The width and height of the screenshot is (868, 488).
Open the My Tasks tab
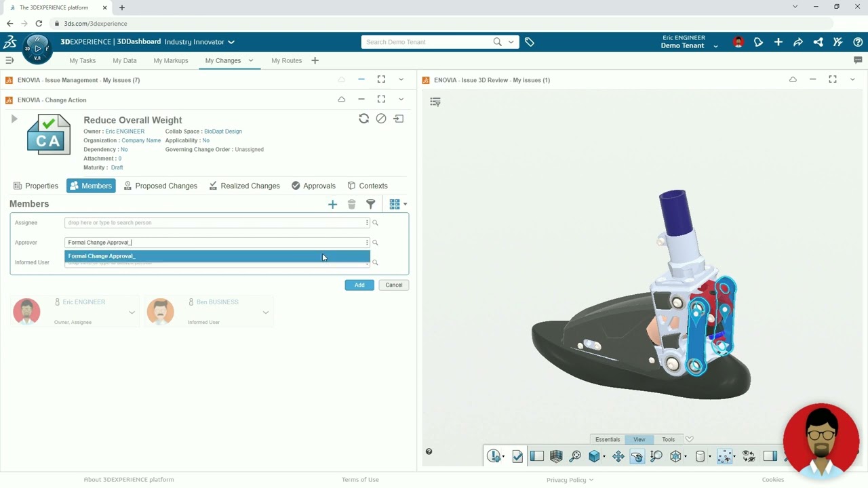82,60
